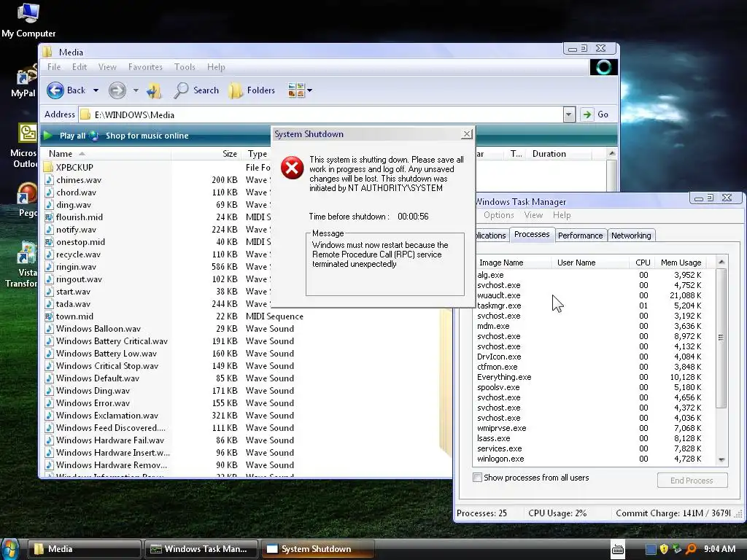The width and height of the screenshot is (747, 560).
Task: Check Show processes from all users
Action: pyautogui.click(x=477, y=477)
